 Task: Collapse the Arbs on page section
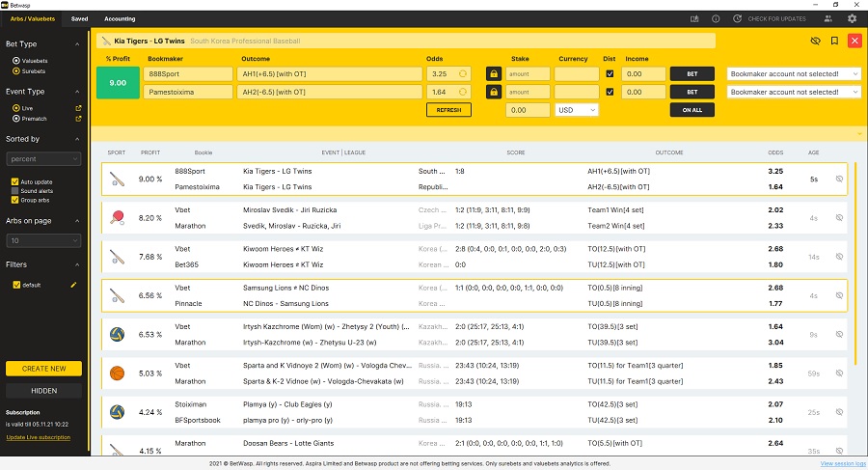tap(77, 221)
